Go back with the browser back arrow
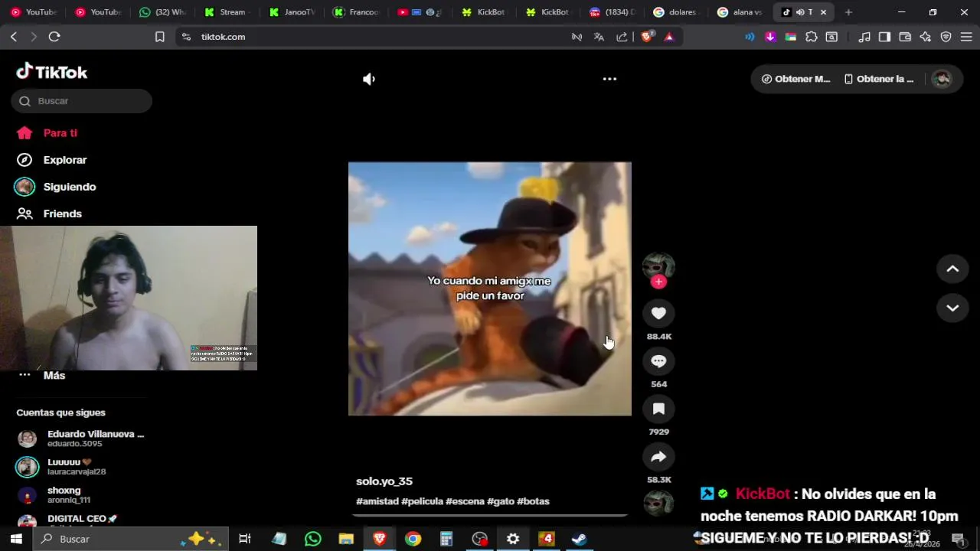 coord(14,37)
